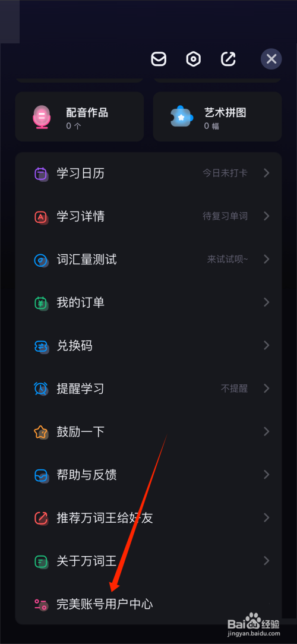The height and width of the screenshot is (644, 297).
Task: Tap the 学习详情 icon
Action: [41, 217]
